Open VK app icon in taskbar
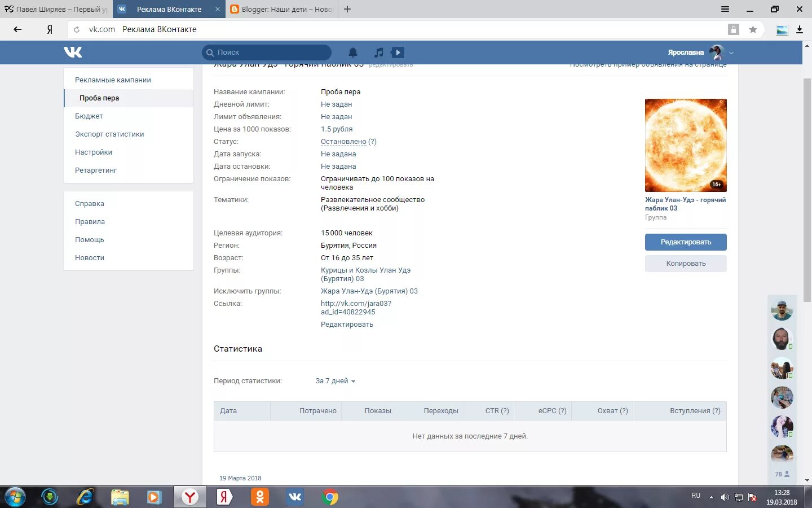This screenshot has height=508, width=812. (295, 497)
